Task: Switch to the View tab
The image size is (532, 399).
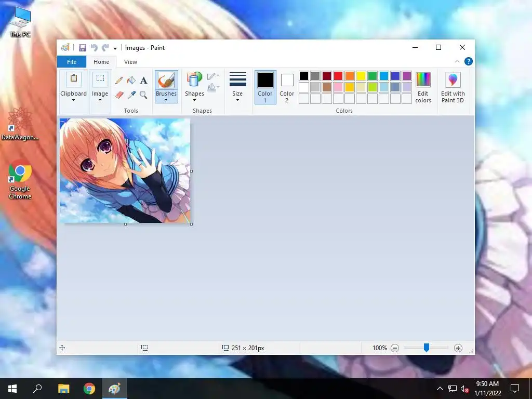Action: click(130, 62)
